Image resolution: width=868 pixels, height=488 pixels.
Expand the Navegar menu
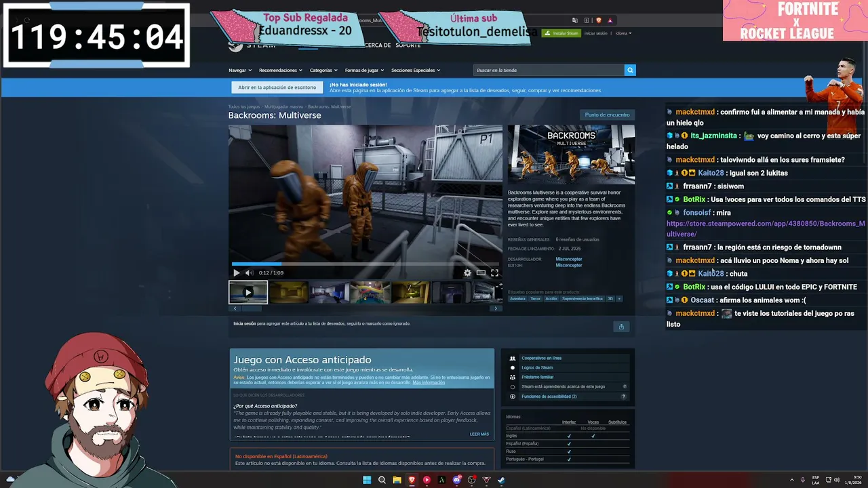pos(240,70)
